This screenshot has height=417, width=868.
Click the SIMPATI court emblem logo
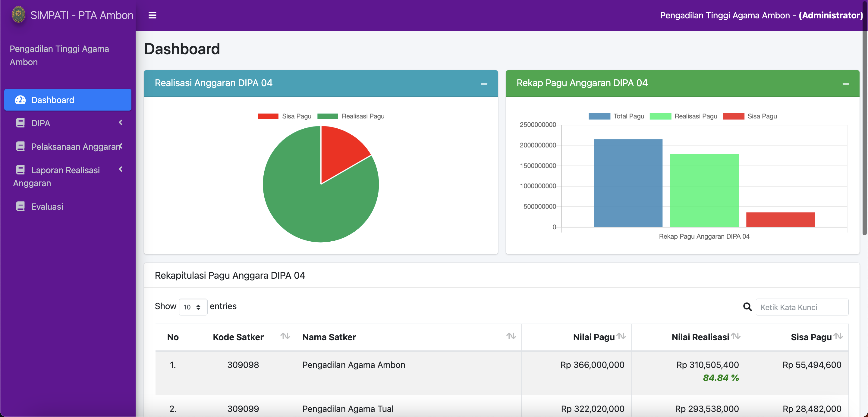click(x=18, y=15)
